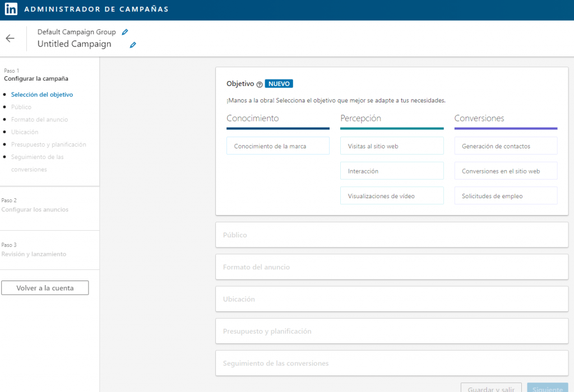Go back using the left arrow icon
This screenshot has width=574, height=392.
(10, 39)
